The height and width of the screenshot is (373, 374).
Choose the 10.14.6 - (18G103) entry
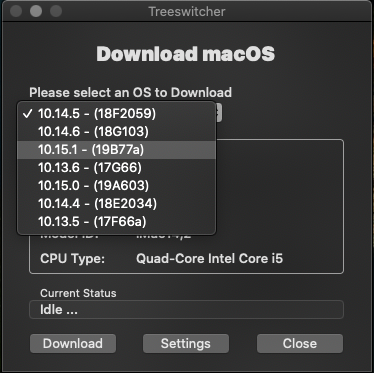click(x=117, y=132)
